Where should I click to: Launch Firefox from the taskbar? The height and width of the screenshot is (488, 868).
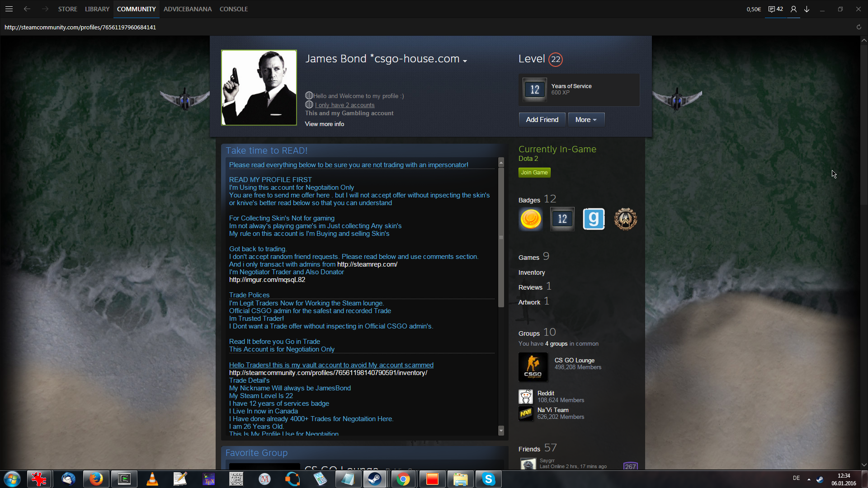[x=96, y=479]
